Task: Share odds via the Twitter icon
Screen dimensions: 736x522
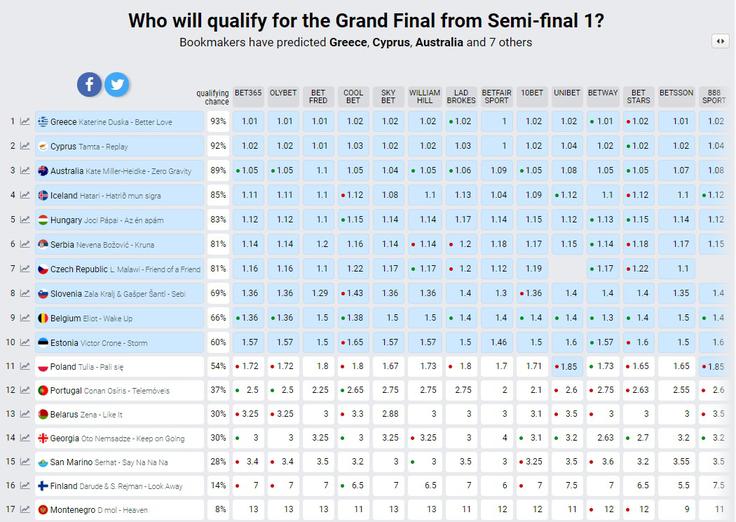Action: [117, 85]
